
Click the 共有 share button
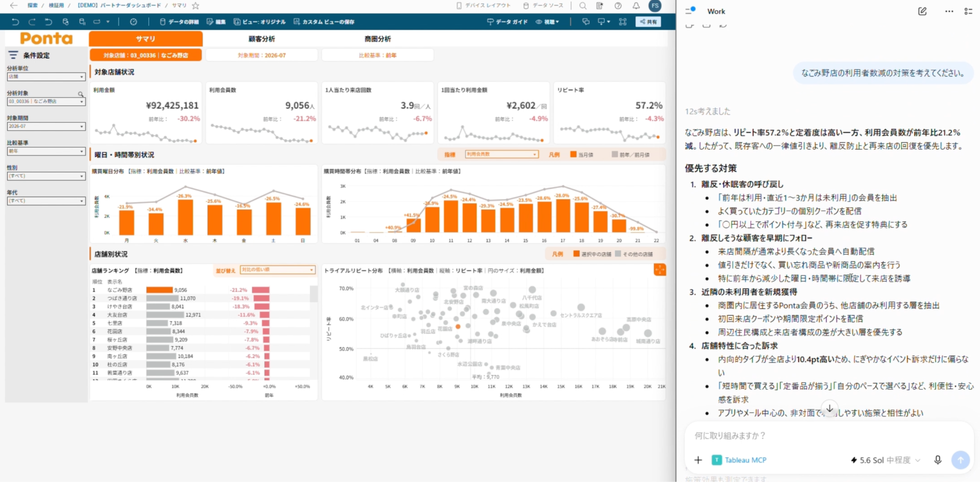tap(648, 22)
